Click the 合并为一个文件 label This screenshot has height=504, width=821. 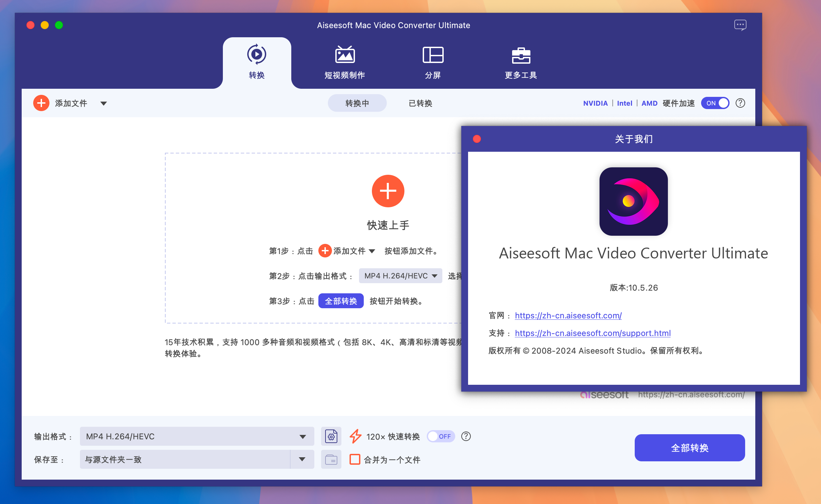[x=392, y=460]
